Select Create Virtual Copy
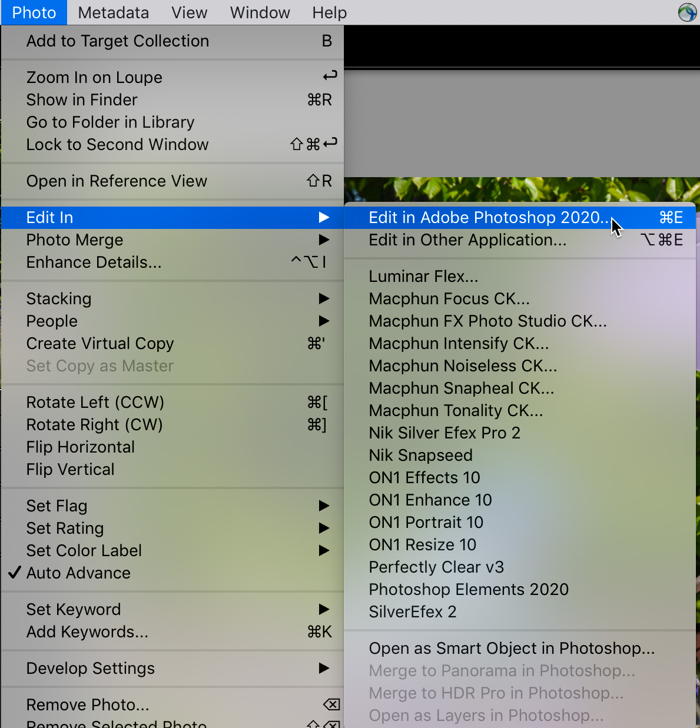 point(99,343)
